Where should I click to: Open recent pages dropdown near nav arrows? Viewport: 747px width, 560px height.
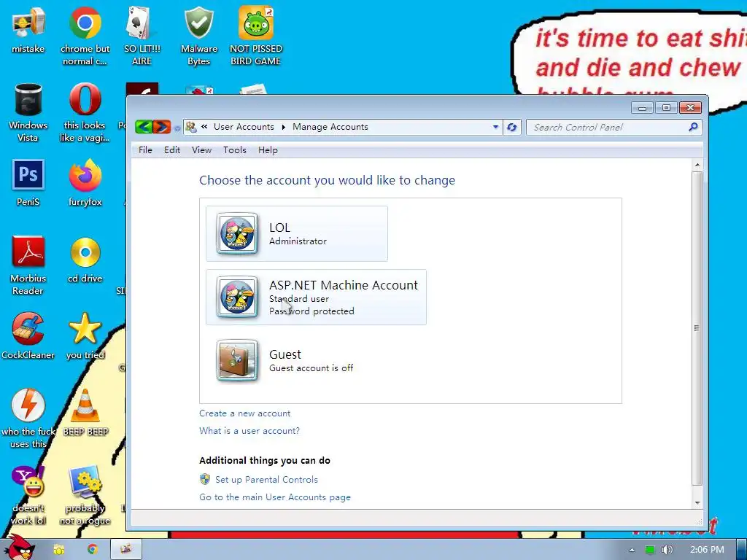pos(177,128)
